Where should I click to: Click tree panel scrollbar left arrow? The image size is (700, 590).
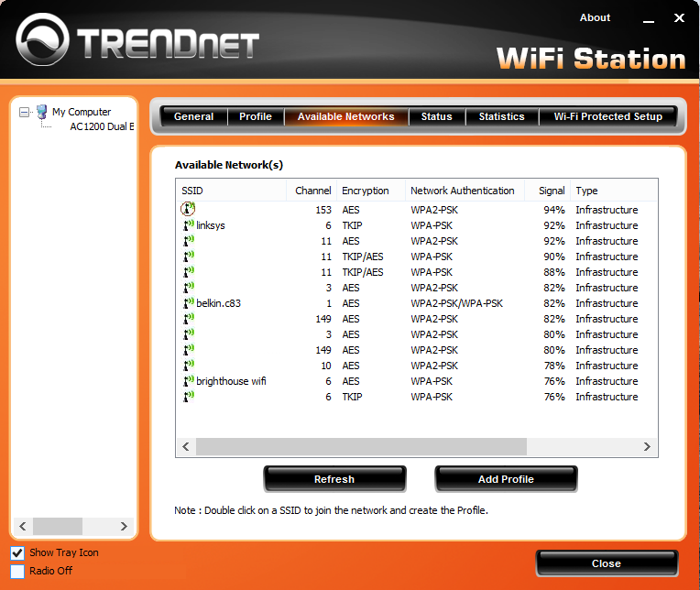tap(23, 527)
